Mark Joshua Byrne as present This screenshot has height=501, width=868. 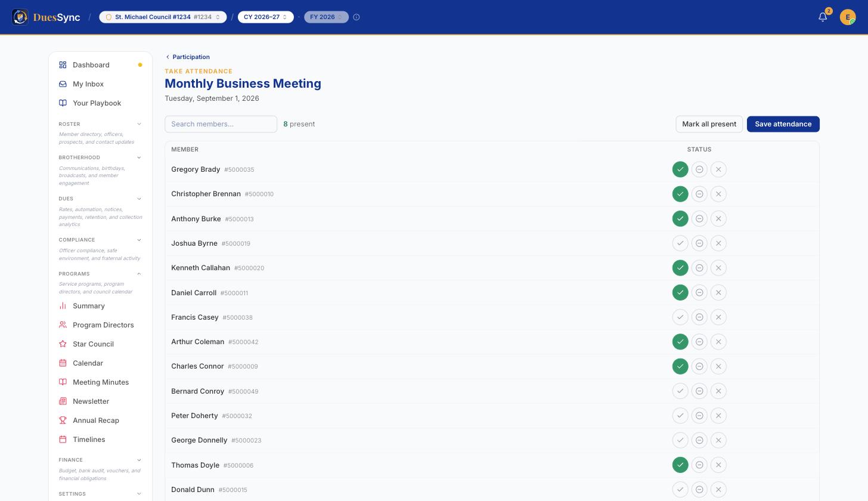(x=680, y=243)
